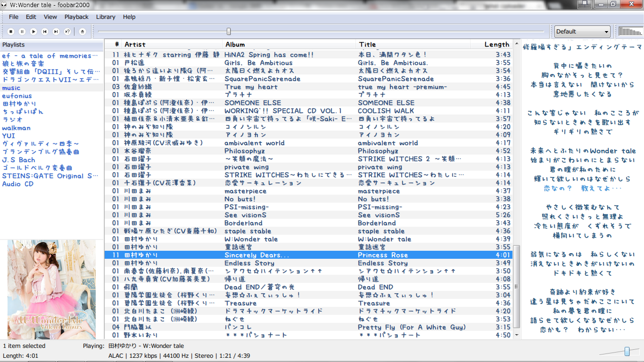
Task: Select the 'ブランデンブルグ協奏曲' playlist
Action: coord(41,152)
